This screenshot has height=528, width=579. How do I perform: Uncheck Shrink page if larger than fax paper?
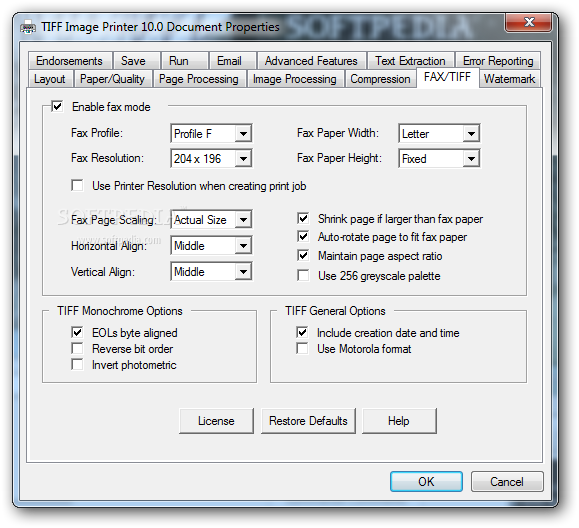tap(303, 219)
